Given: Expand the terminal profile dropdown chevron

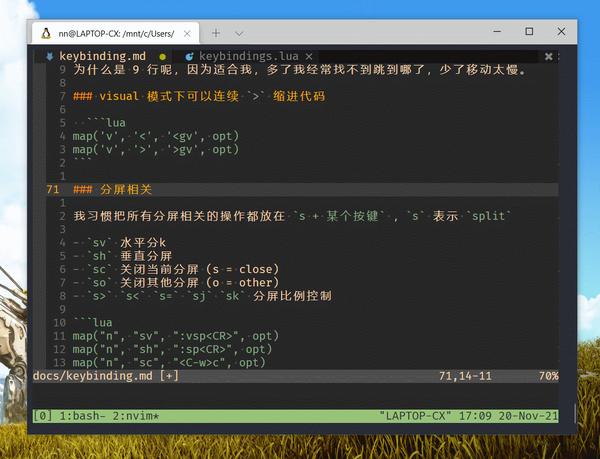Looking at the screenshot, I should [x=239, y=34].
